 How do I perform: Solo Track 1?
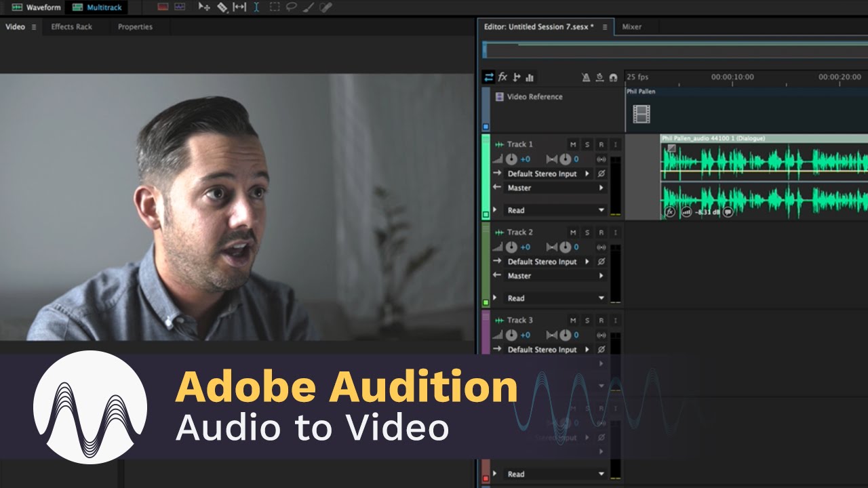point(587,144)
